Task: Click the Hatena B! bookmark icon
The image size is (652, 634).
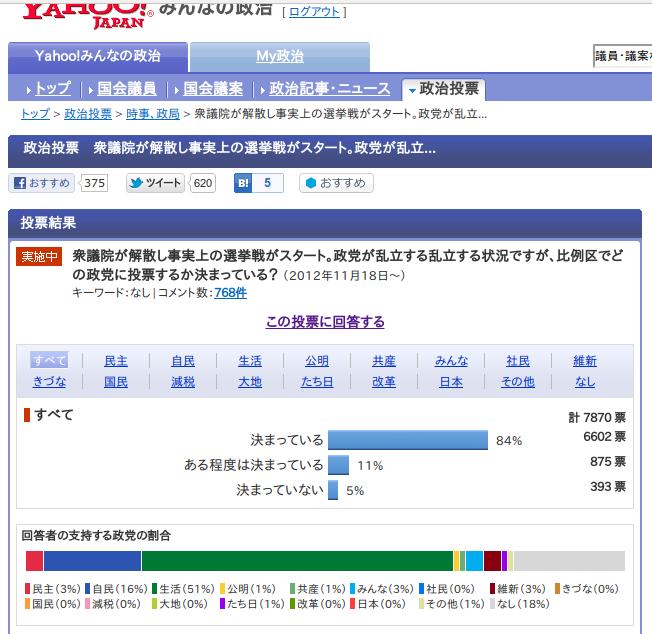Action: (x=243, y=183)
